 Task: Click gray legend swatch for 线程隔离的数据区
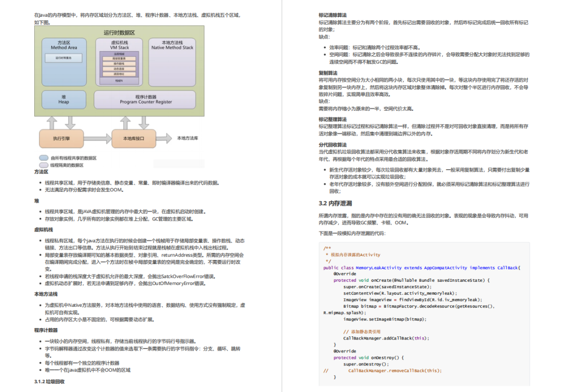[x=44, y=165]
